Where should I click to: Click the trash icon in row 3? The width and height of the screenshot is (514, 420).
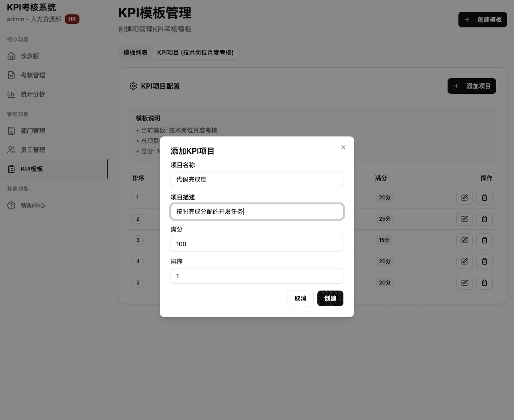click(484, 240)
